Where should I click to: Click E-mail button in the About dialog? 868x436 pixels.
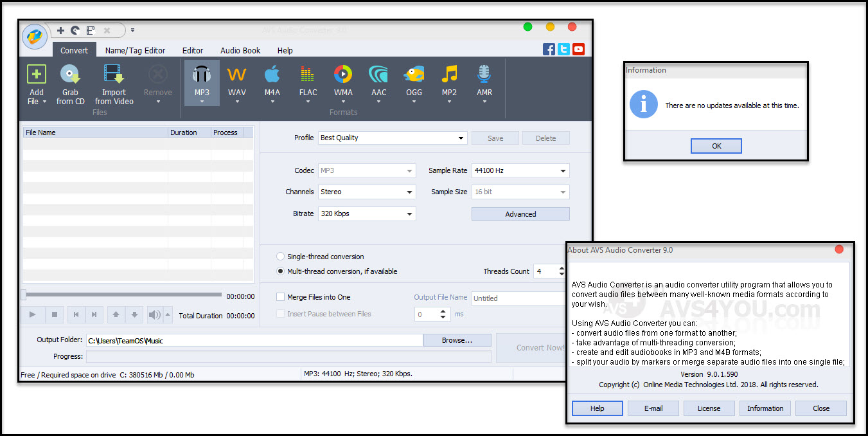653,408
